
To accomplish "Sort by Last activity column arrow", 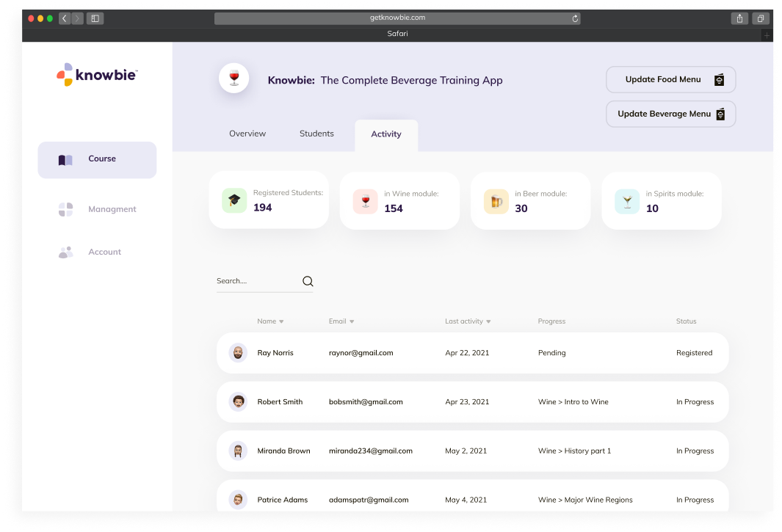I will pos(489,321).
